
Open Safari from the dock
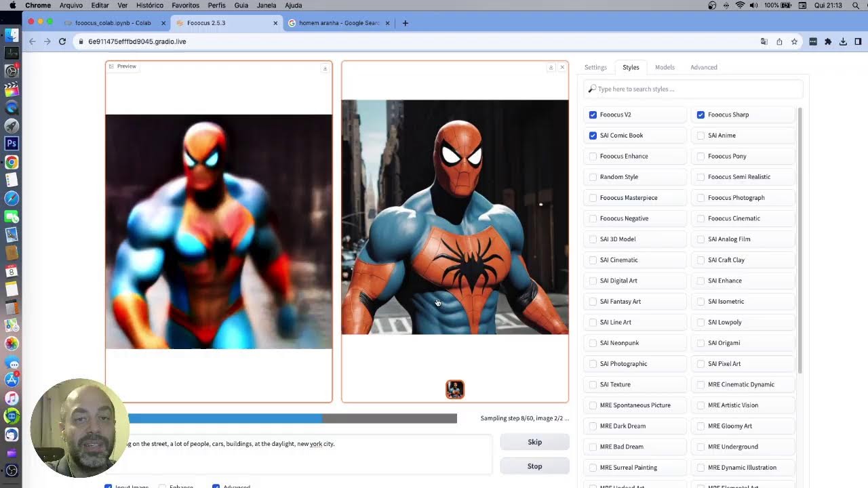point(12,199)
